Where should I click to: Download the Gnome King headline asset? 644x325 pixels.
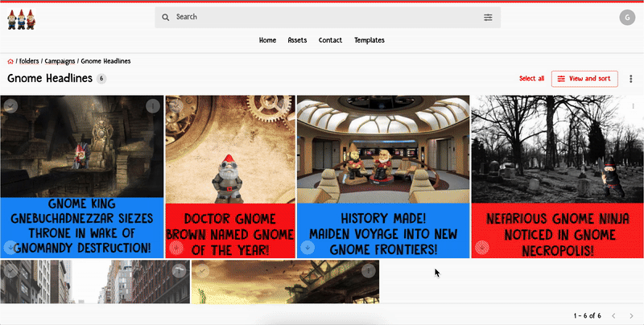pos(10,247)
